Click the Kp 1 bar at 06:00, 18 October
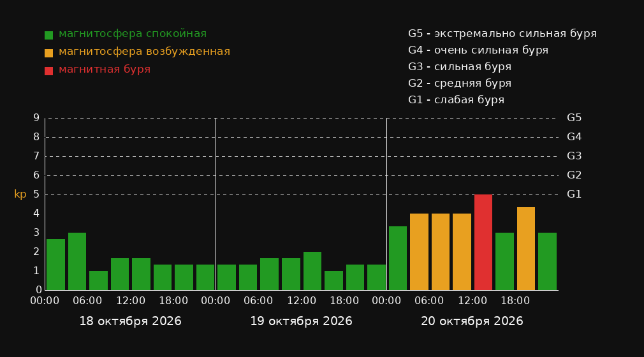 (x=98, y=280)
